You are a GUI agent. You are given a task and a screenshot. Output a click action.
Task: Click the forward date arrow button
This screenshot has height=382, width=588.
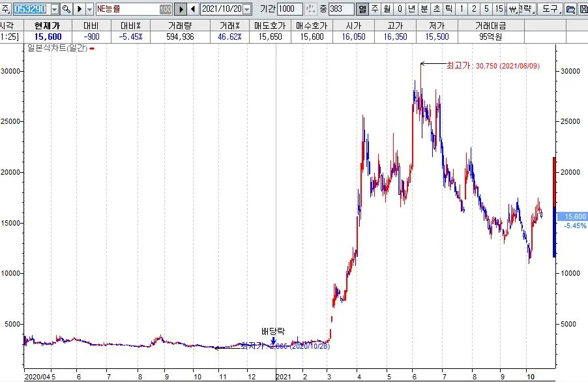[181, 9]
